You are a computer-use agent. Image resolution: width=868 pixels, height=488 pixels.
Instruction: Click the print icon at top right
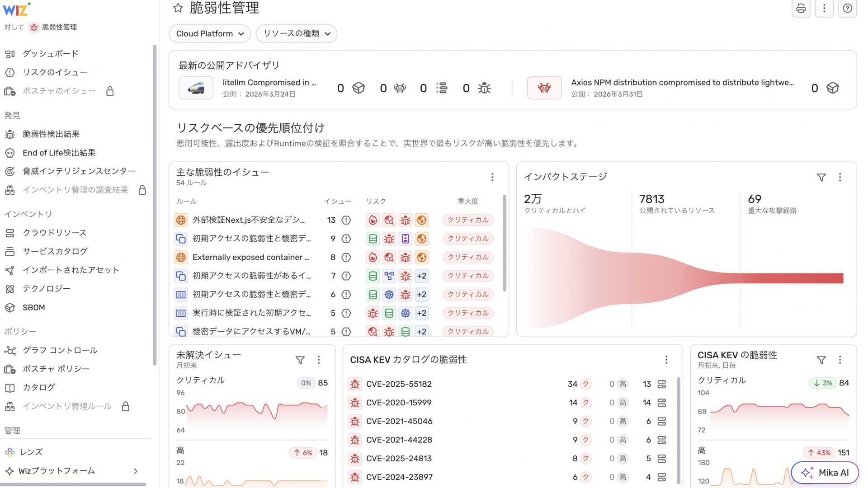pyautogui.click(x=801, y=9)
